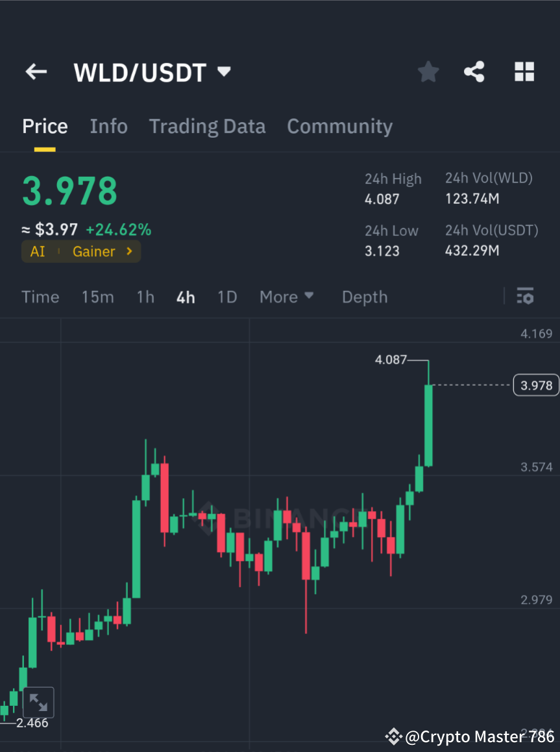This screenshot has height=752, width=560.
Task: Select the Time chart mode
Action: [40, 296]
